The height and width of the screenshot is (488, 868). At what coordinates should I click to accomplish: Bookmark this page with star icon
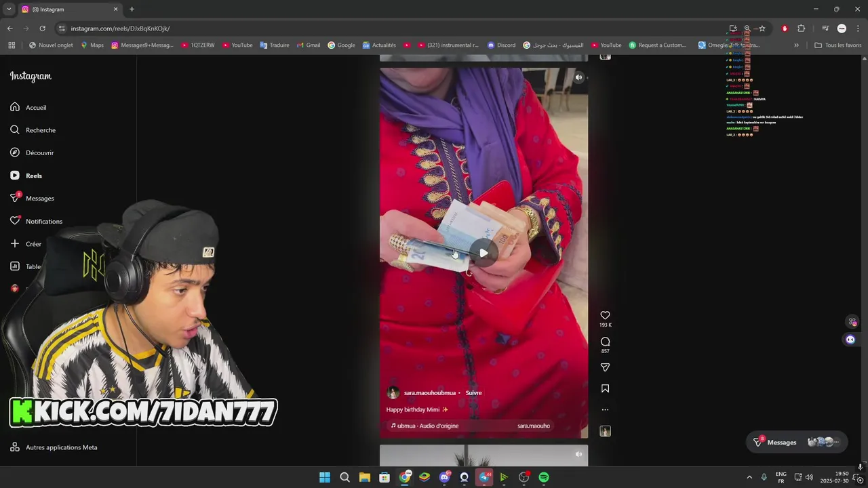pos(762,28)
